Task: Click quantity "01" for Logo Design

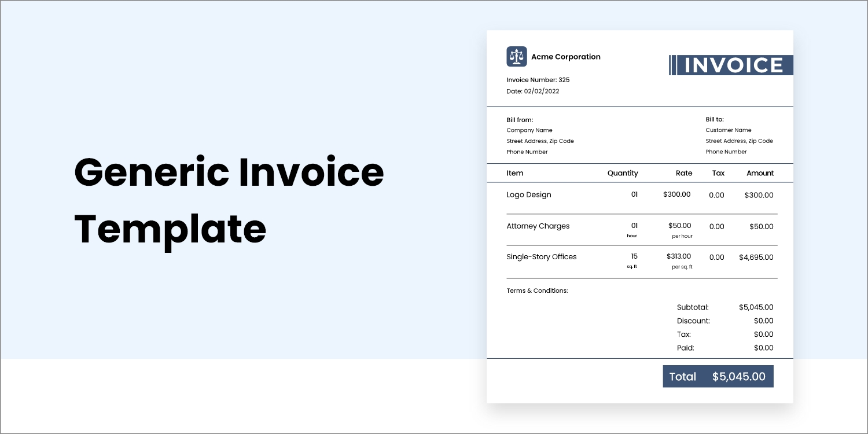Action: pos(634,194)
